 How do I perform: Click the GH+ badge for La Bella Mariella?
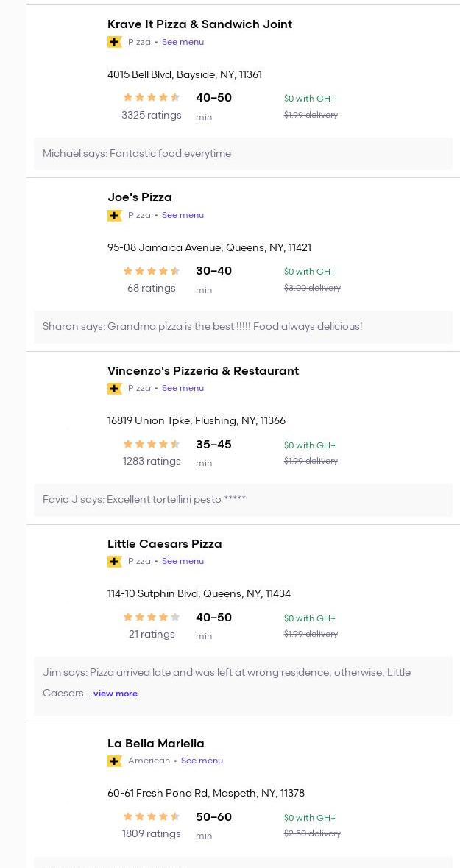point(114,761)
